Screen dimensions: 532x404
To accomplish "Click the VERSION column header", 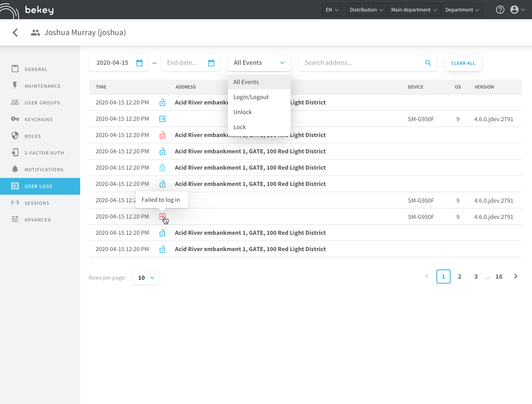I will click(484, 87).
